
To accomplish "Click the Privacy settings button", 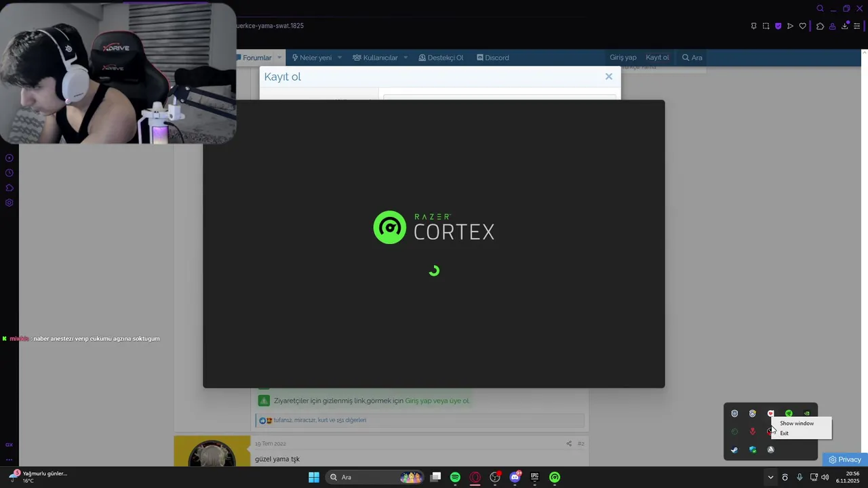I will coord(845,460).
